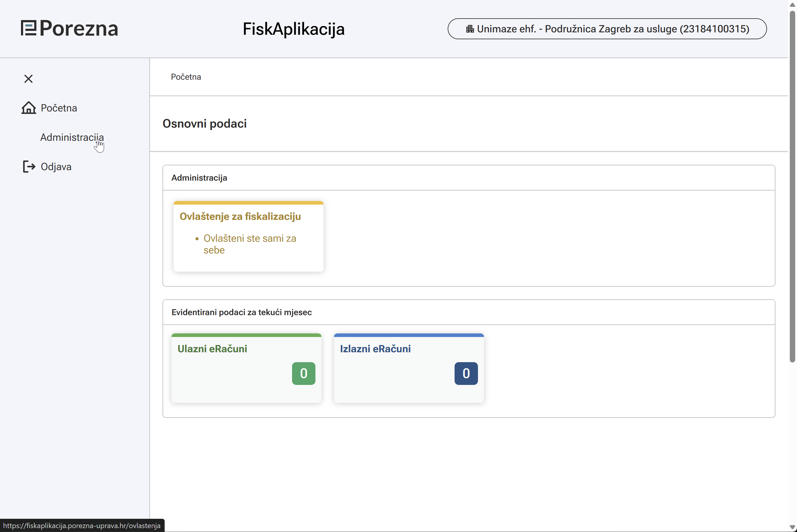Open Administracija in the sidebar

72,137
